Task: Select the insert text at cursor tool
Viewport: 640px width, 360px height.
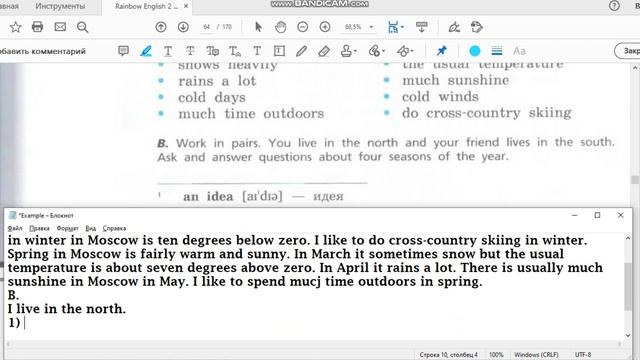Action: coord(235,51)
